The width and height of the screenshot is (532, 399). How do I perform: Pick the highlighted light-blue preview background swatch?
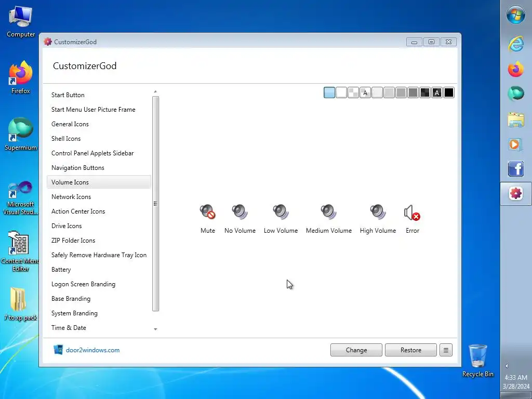point(329,92)
